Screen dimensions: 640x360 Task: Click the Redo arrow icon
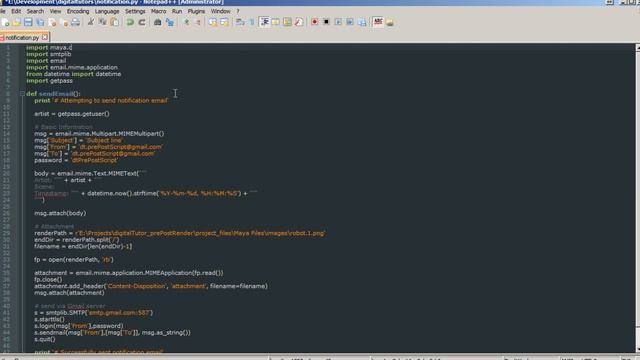[142, 22]
